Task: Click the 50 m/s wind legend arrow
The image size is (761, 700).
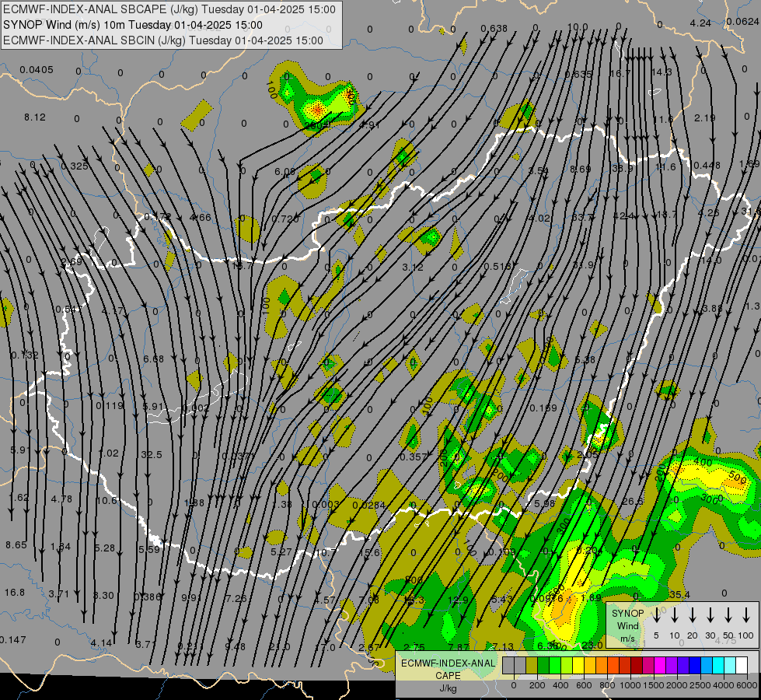Action: click(728, 615)
